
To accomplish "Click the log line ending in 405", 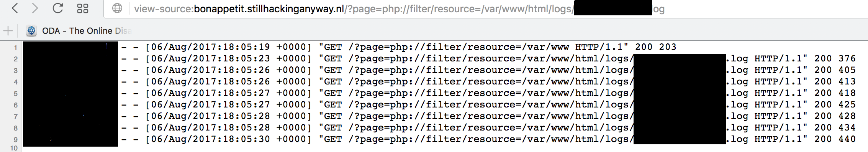I will tap(439, 70).
